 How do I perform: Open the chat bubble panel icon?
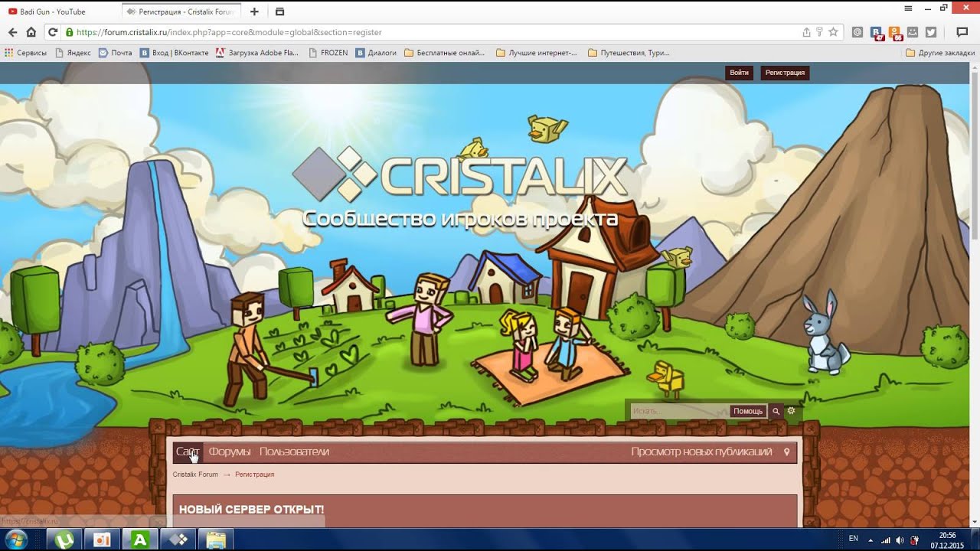tap(962, 32)
